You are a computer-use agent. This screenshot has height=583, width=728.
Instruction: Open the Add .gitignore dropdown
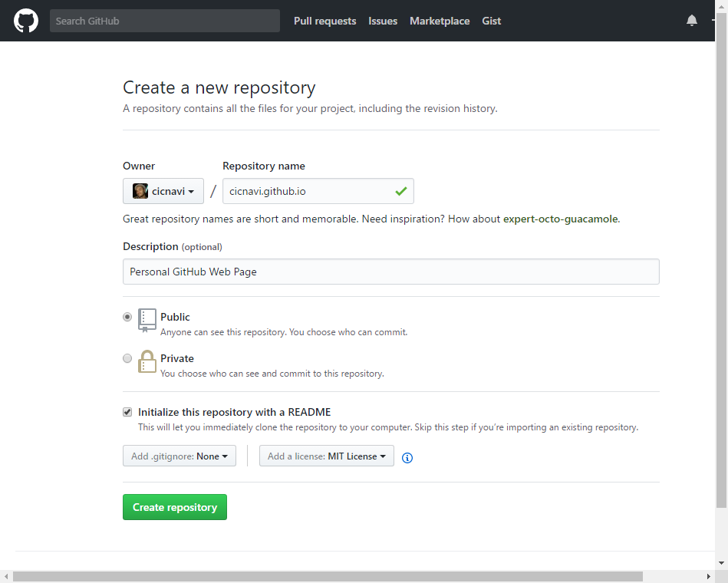[x=180, y=456]
